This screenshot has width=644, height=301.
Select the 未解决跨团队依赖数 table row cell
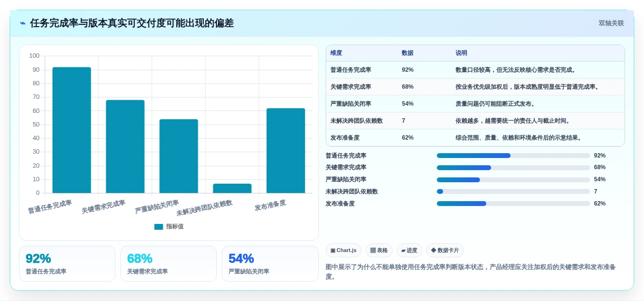(357, 121)
